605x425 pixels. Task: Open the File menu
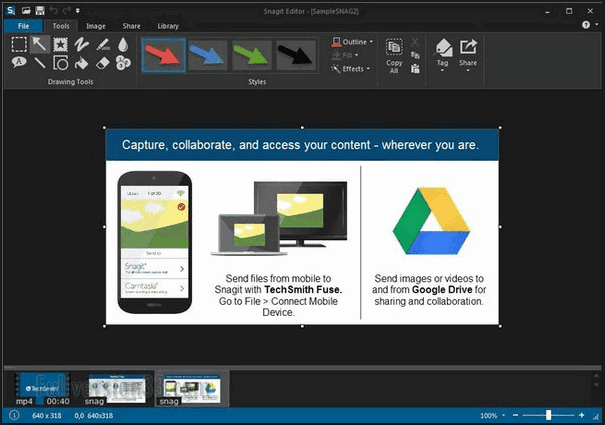(24, 26)
